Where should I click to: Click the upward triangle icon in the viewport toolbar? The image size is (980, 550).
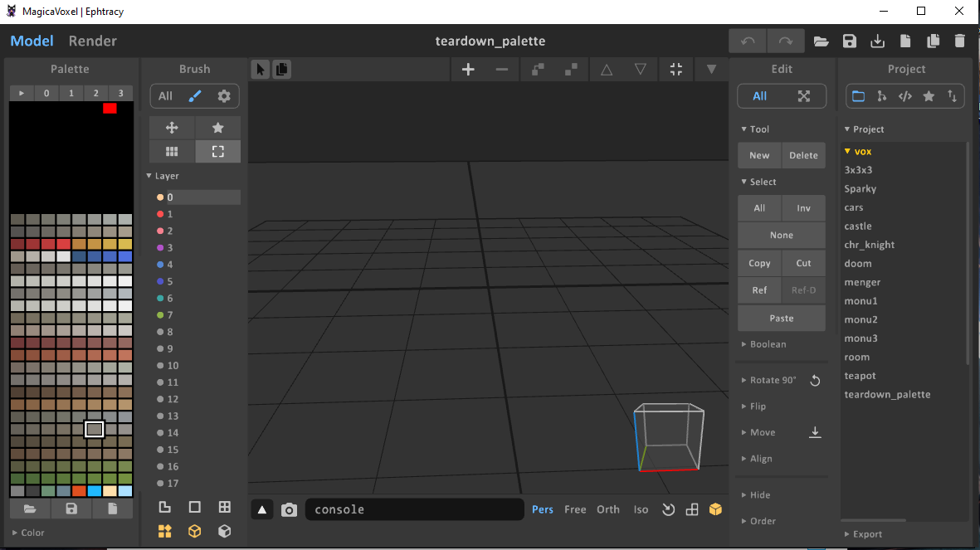coord(607,70)
